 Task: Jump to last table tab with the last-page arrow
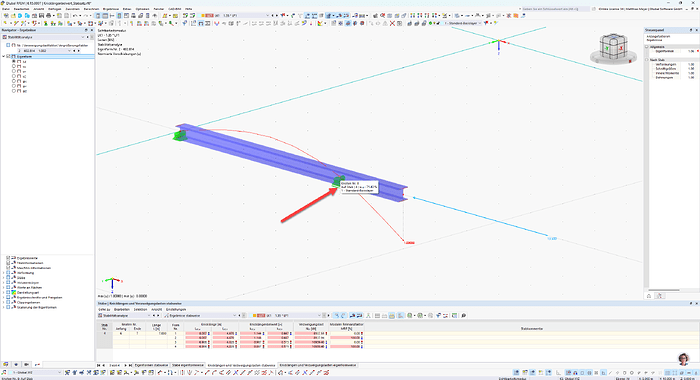[x=130, y=365]
